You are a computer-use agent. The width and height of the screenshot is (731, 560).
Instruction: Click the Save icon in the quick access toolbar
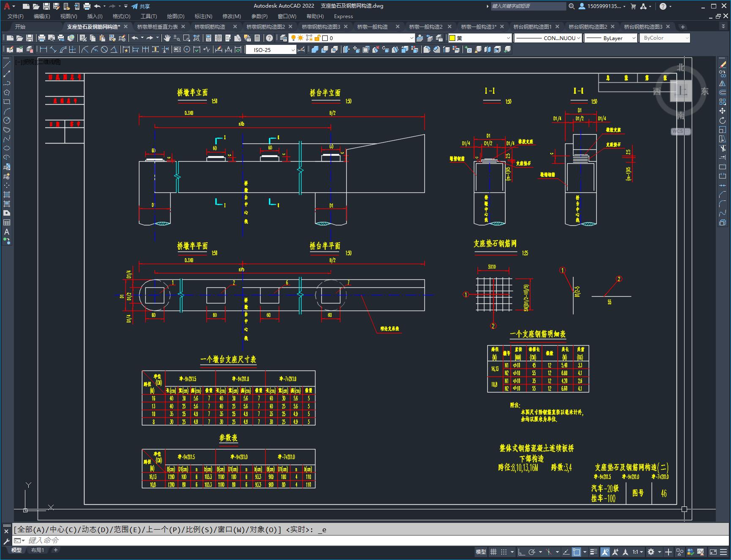(46, 6)
